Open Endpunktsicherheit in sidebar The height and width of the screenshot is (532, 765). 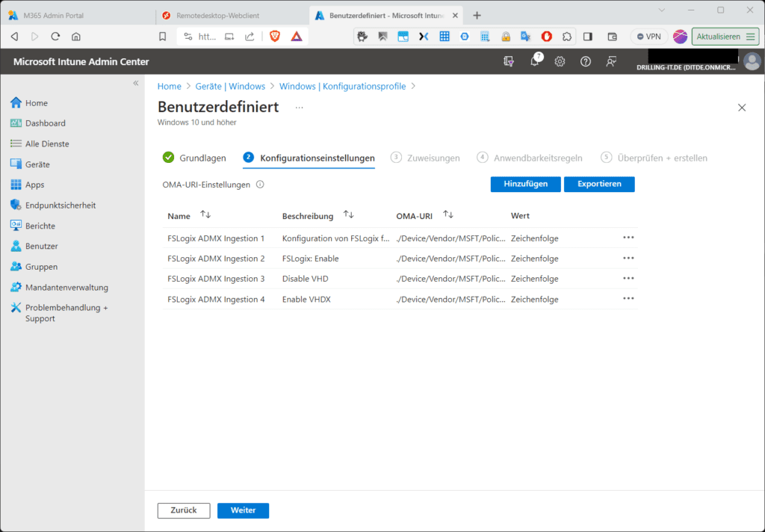(x=53, y=205)
